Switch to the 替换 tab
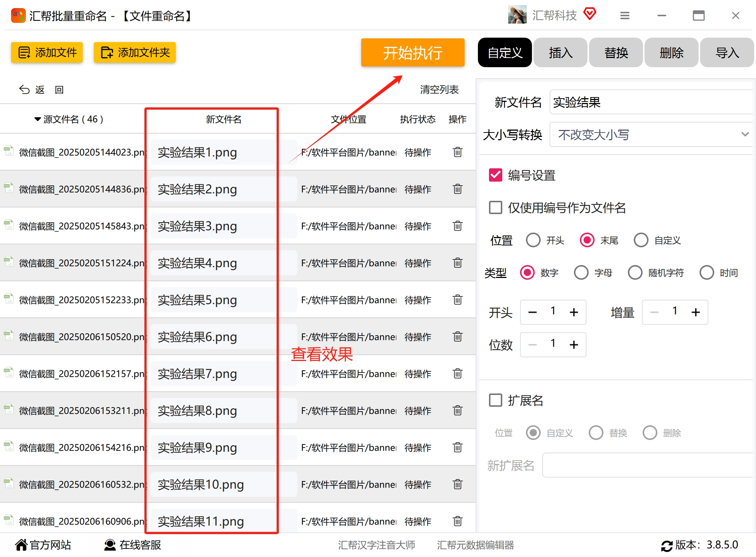 pos(616,53)
